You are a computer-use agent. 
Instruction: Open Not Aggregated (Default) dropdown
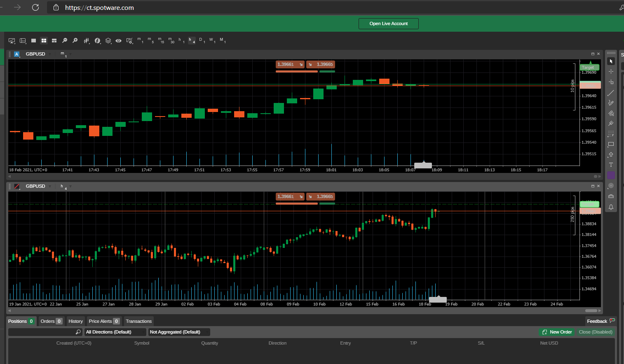click(x=179, y=332)
